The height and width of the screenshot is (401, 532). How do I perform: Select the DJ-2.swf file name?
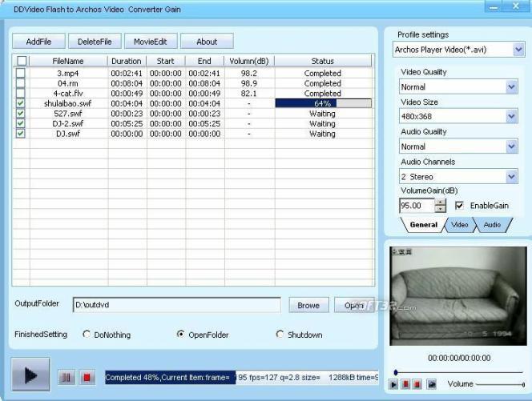(68, 124)
